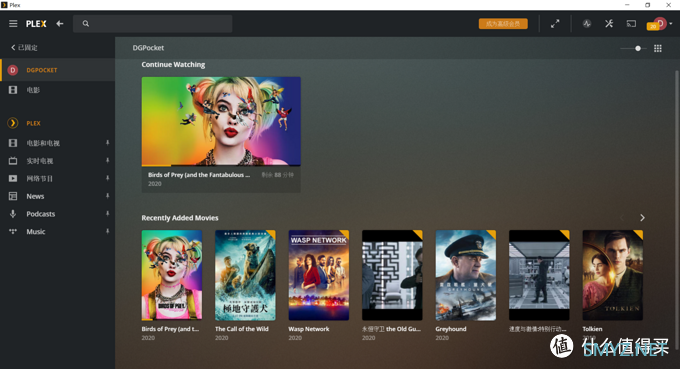Open settings wrench and screwdriver icon
This screenshot has width=680, height=369.
click(x=609, y=24)
